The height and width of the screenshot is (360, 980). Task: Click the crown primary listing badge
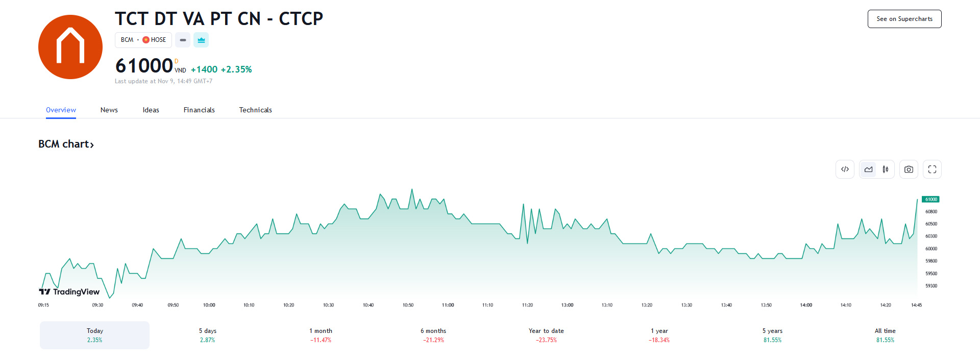[201, 40]
